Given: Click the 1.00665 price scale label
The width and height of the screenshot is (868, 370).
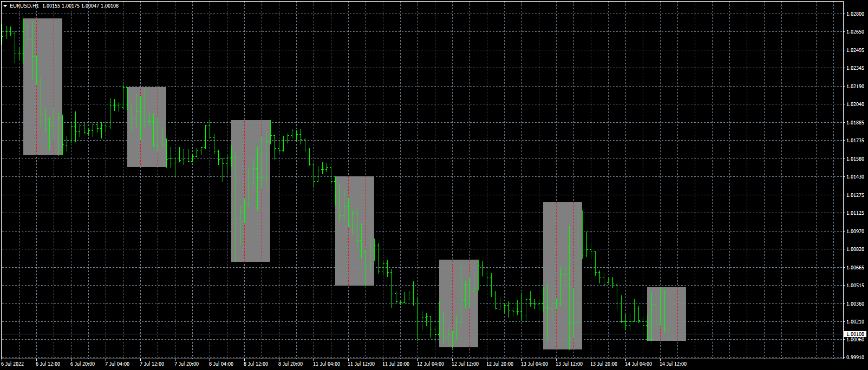Looking at the screenshot, I should point(856,267).
